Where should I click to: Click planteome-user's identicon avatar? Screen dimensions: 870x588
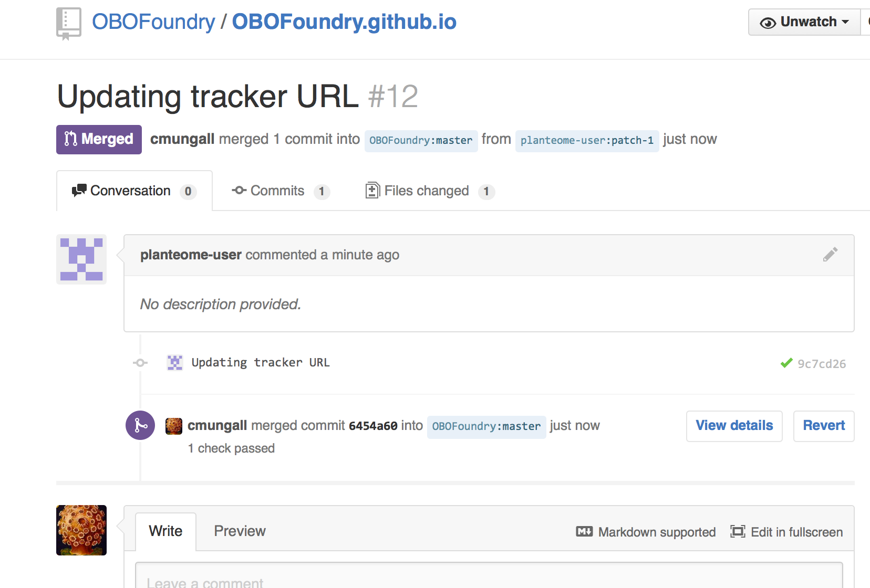(x=81, y=259)
